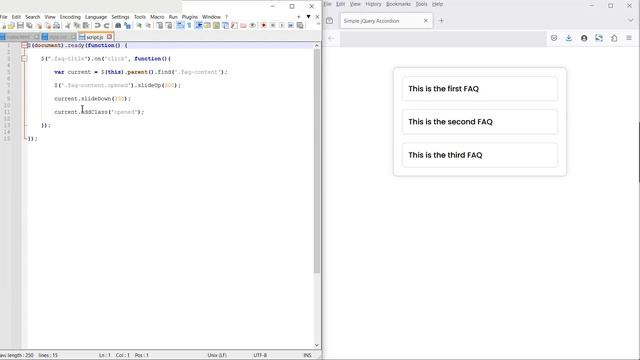
Task: Open Firefox list all tabs chevron
Action: (630, 20)
